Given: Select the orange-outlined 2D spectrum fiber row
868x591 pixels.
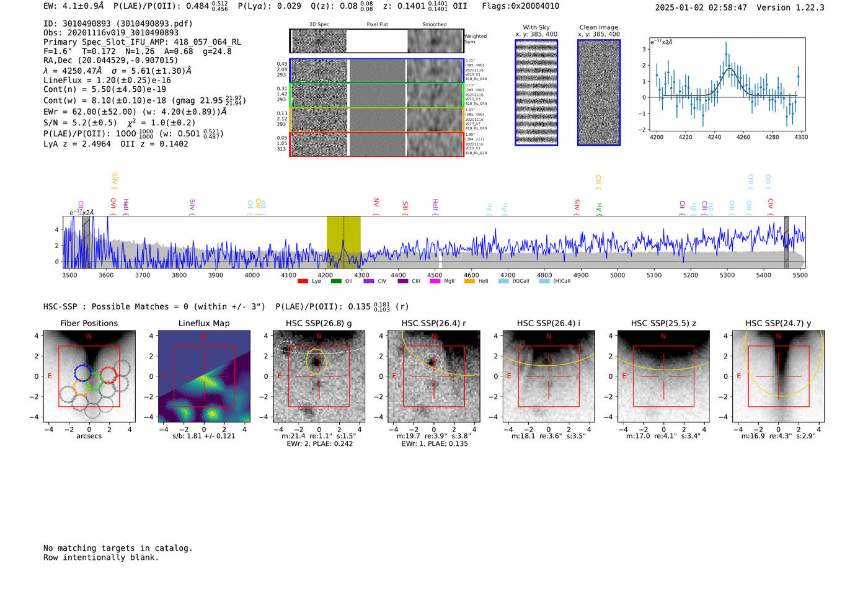Looking at the screenshot, I should click(x=376, y=120).
